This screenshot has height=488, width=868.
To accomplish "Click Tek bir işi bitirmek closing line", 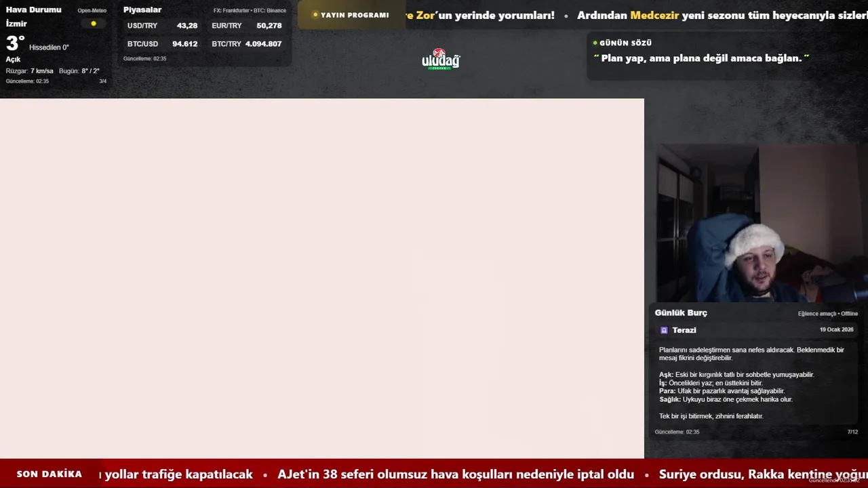I will coord(711,416).
